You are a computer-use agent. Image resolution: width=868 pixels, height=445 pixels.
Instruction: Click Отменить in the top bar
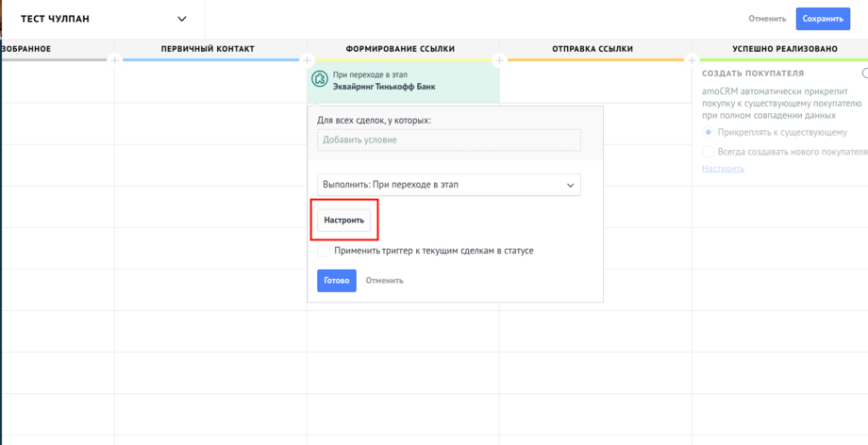pos(767,19)
